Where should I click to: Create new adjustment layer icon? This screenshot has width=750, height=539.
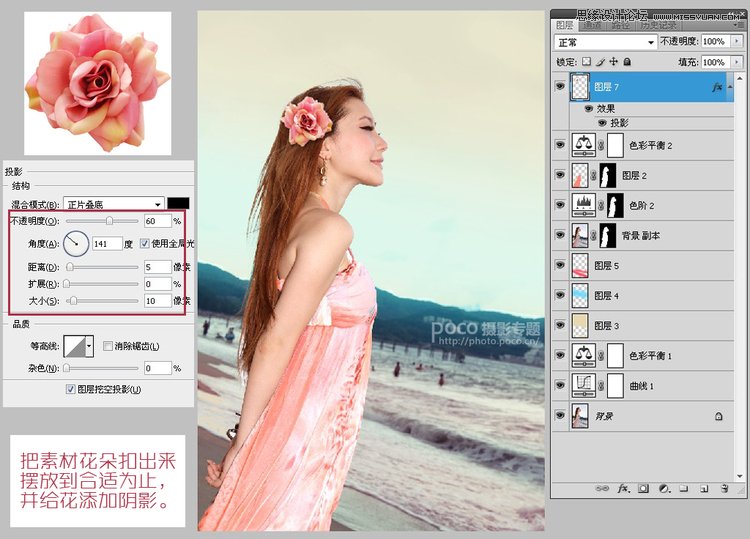662,488
